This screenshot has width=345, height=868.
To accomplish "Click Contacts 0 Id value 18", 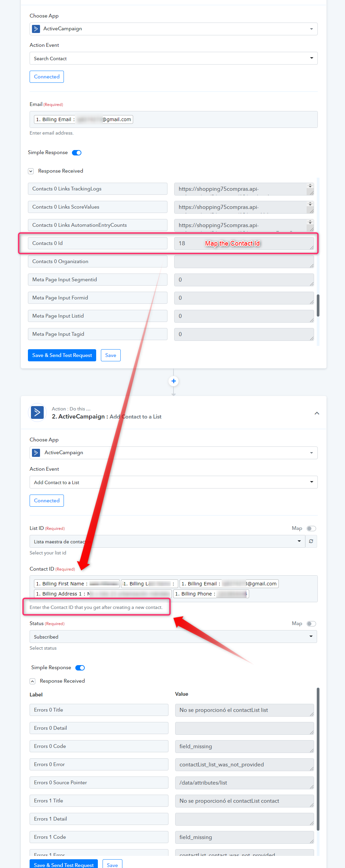I will click(244, 243).
